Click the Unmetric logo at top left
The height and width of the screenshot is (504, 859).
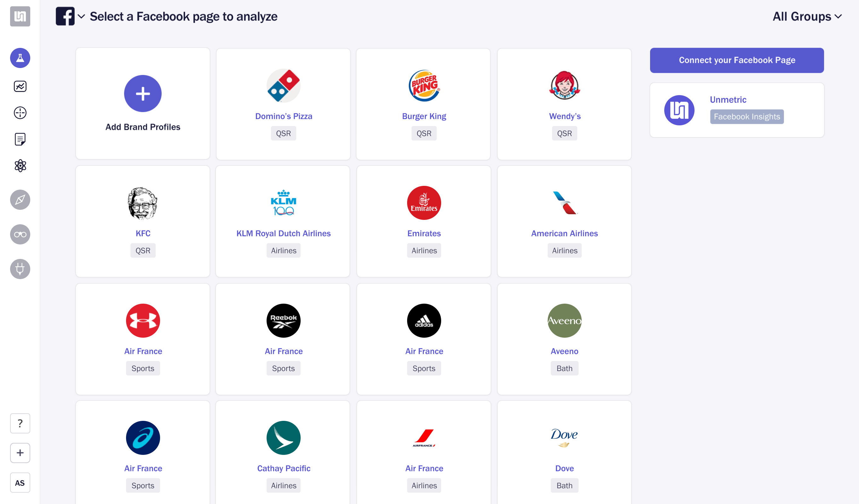20,16
